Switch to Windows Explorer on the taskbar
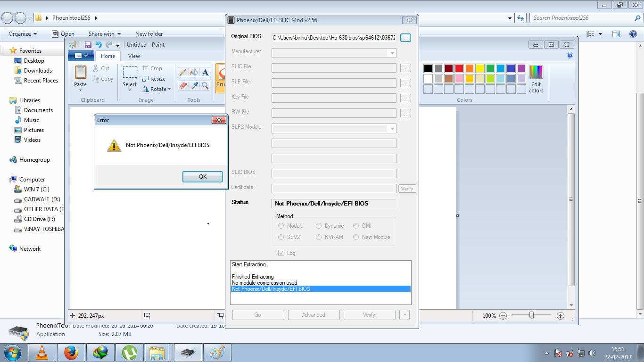This screenshot has width=644, height=362. (x=158, y=353)
